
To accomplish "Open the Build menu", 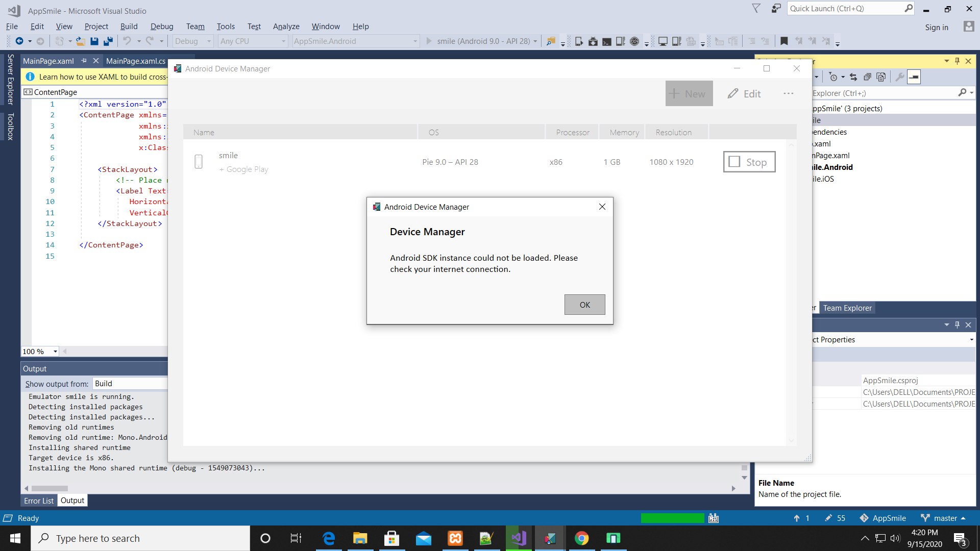I will (x=129, y=27).
